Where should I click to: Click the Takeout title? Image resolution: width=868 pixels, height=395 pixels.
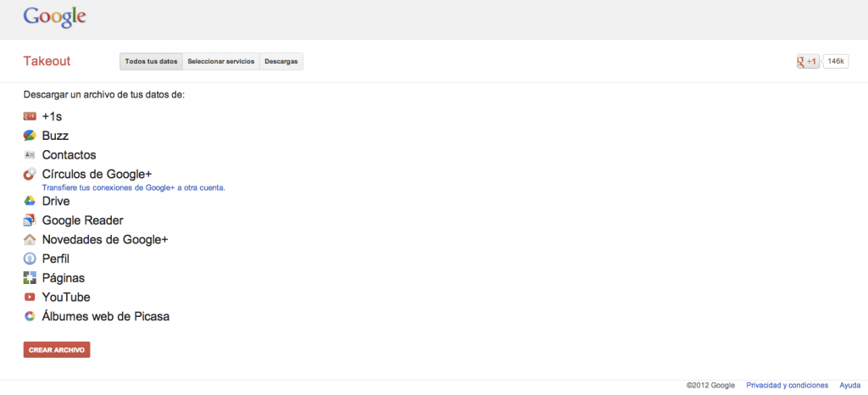click(x=47, y=61)
